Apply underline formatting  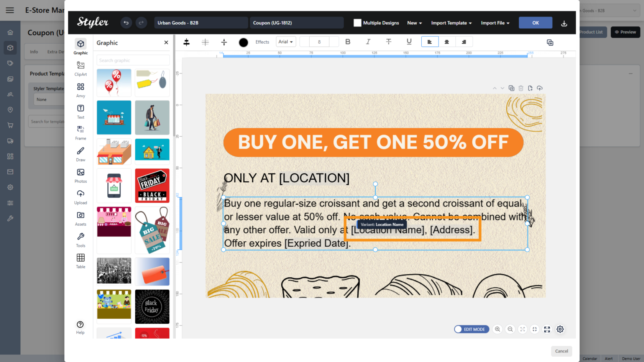(409, 42)
